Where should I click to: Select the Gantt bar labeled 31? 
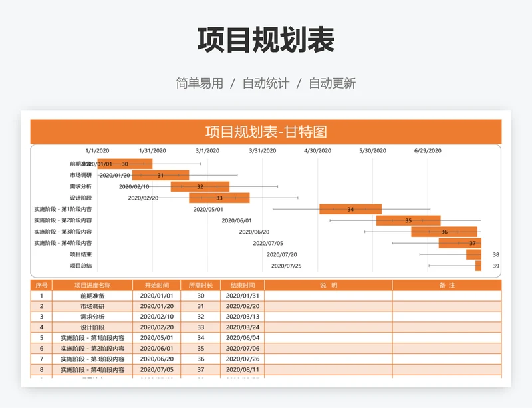160,175
